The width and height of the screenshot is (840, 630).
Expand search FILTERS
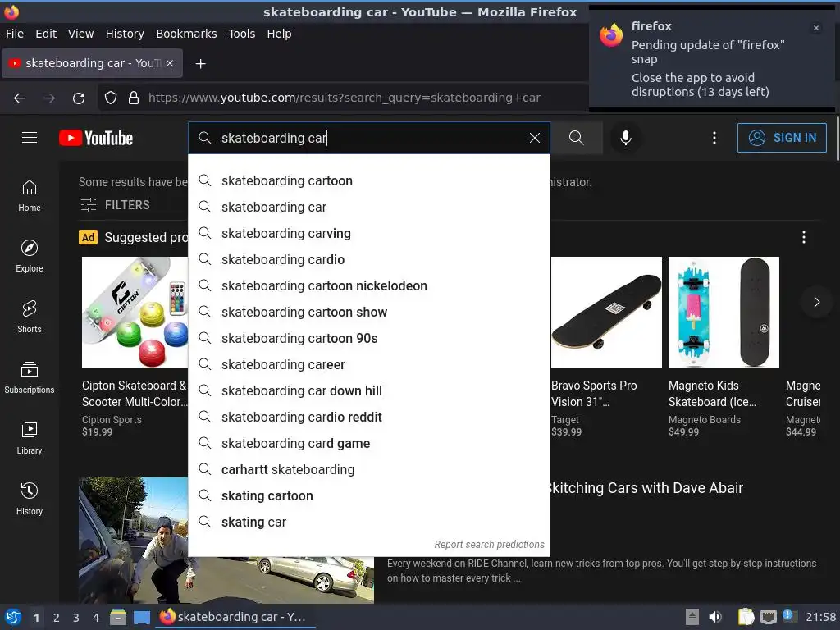pos(115,204)
